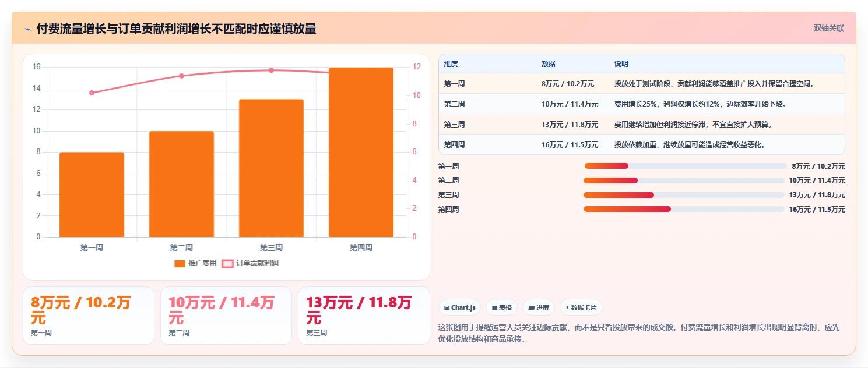
Task: Click the table cell 16万元 / 11.5万元
Action: (x=570, y=145)
